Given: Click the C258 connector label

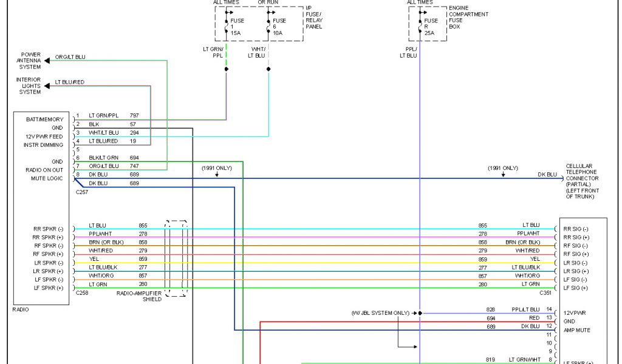Looking at the screenshot, I should pos(81,292).
